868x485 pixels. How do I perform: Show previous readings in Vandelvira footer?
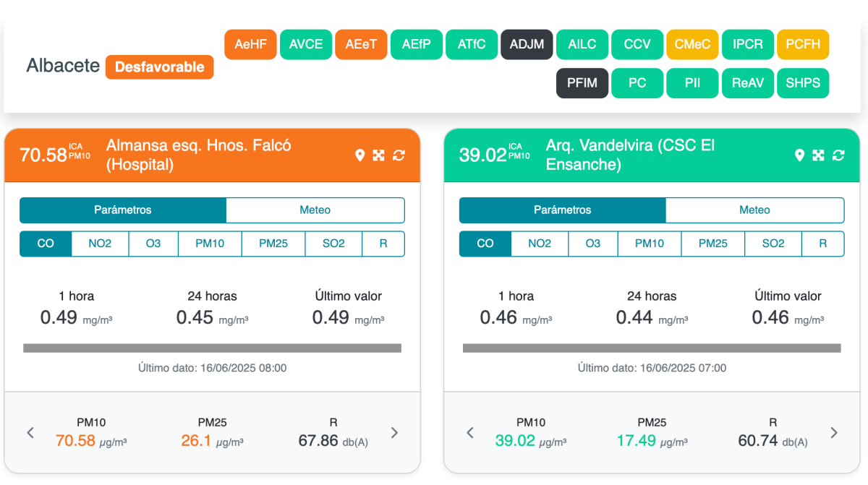click(x=470, y=433)
